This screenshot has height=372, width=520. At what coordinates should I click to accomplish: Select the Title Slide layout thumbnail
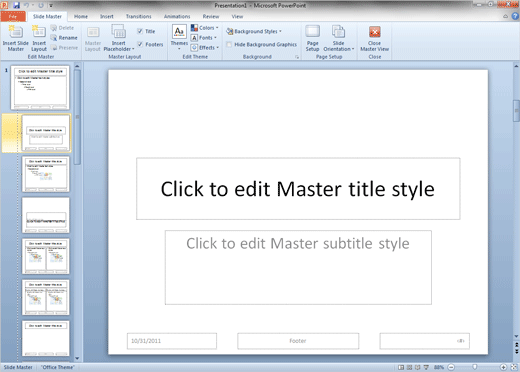[x=46, y=133]
